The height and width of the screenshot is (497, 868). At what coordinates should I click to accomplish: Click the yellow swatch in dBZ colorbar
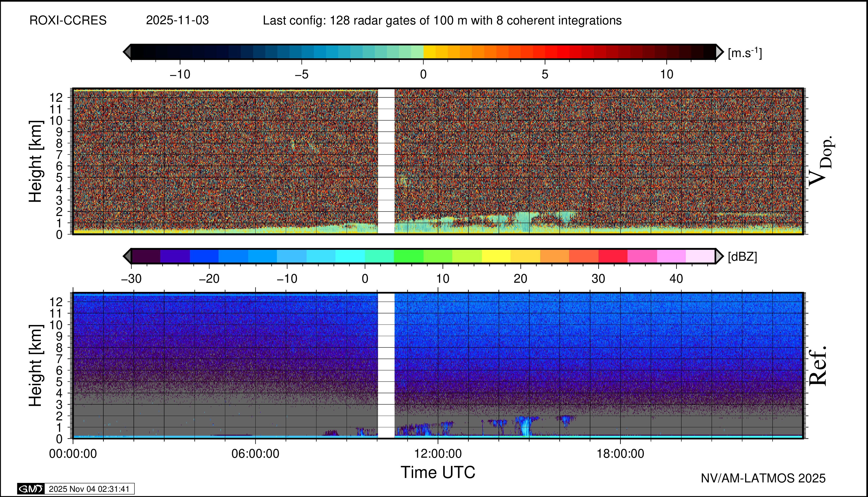click(496, 256)
